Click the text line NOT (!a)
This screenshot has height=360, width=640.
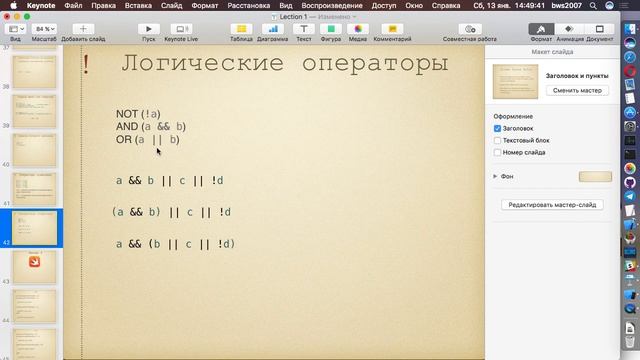[138, 114]
